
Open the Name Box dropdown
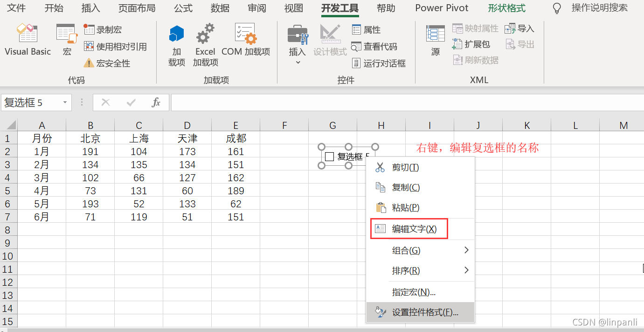pyautogui.click(x=65, y=102)
